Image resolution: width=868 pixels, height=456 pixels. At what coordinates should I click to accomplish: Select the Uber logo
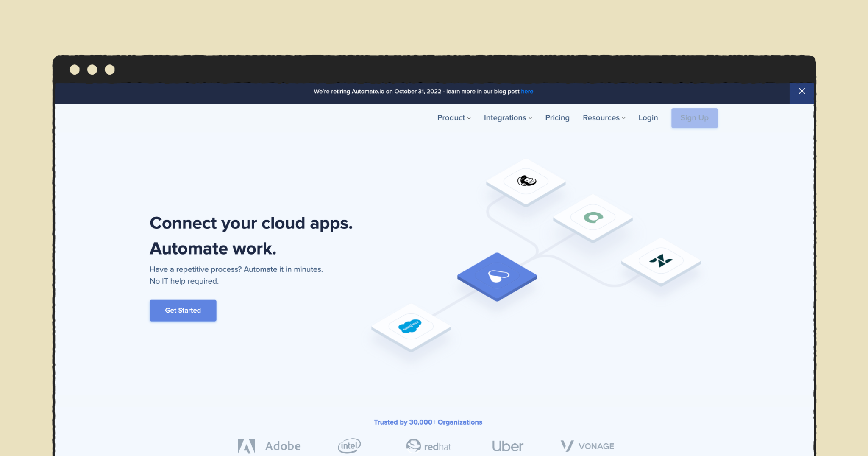click(x=507, y=445)
